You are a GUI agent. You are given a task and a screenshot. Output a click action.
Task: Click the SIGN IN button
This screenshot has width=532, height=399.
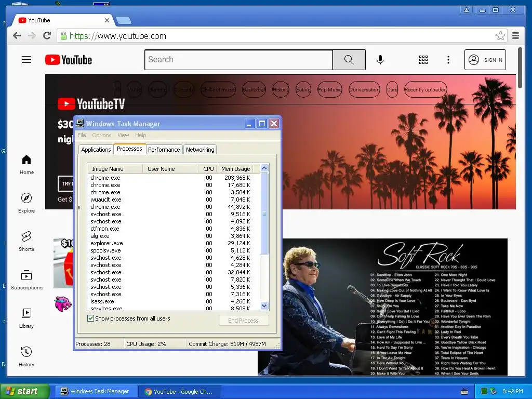485,60
